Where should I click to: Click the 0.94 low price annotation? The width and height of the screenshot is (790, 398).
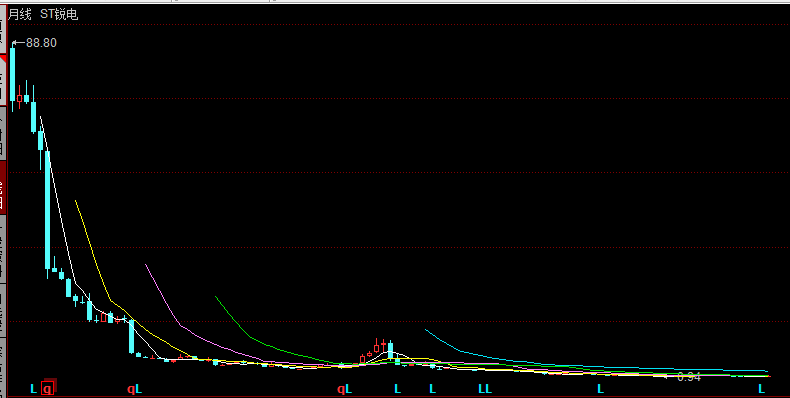[689, 376]
